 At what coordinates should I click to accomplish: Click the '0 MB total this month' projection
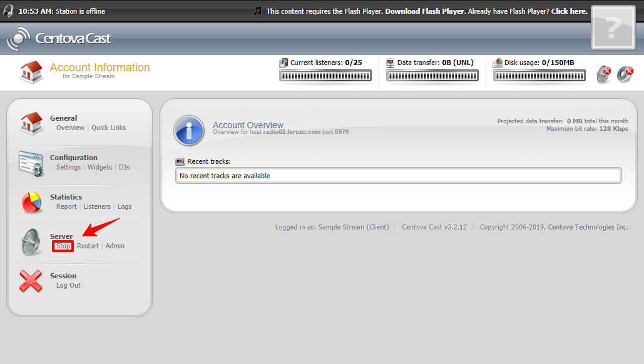[x=598, y=121]
